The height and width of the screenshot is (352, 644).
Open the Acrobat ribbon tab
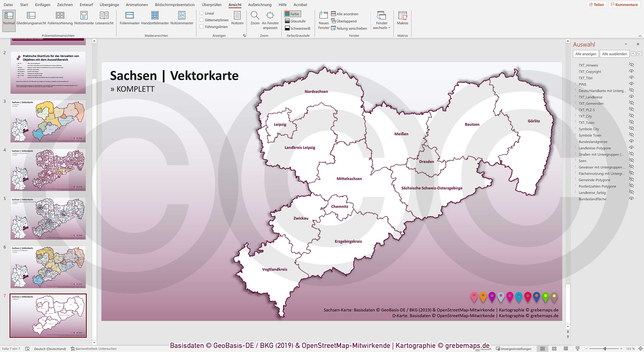300,5
